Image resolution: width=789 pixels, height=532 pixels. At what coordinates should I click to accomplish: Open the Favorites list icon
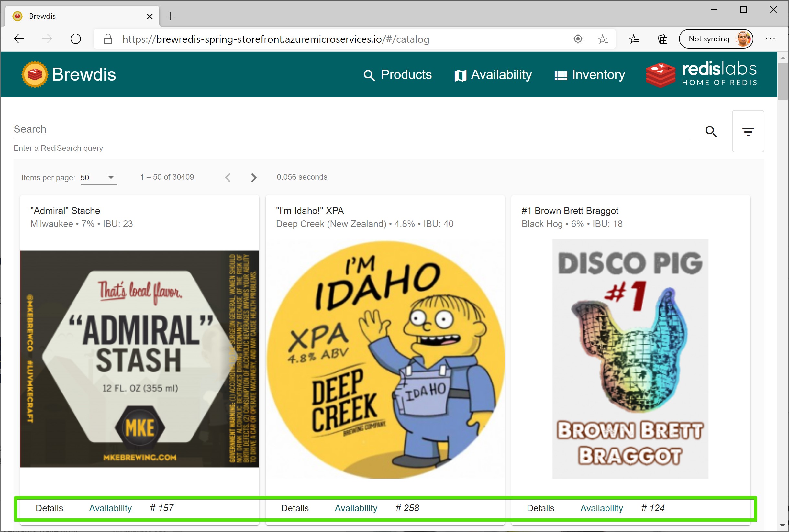pos(634,39)
